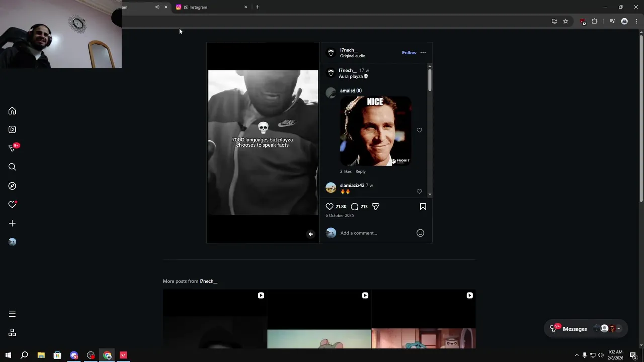Open l7nech__ profile from post header
Viewport: 644px width, 362px height.
[349, 50]
